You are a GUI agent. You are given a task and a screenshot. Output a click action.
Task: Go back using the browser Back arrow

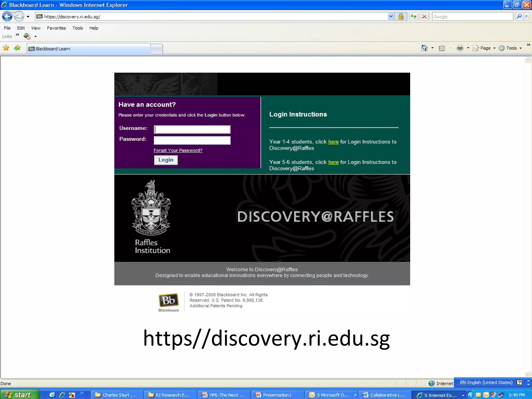pos(7,17)
